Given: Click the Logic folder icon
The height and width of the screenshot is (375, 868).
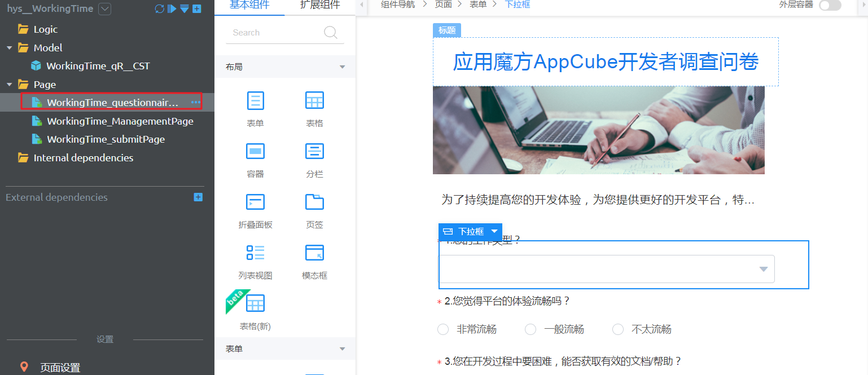Looking at the screenshot, I should click(23, 29).
